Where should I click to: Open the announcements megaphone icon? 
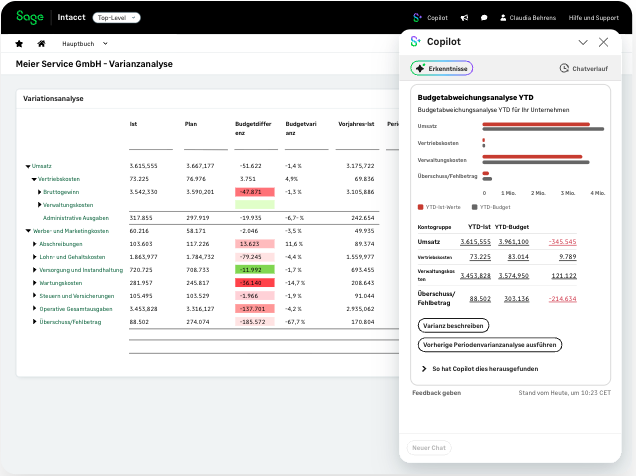click(x=464, y=17)
